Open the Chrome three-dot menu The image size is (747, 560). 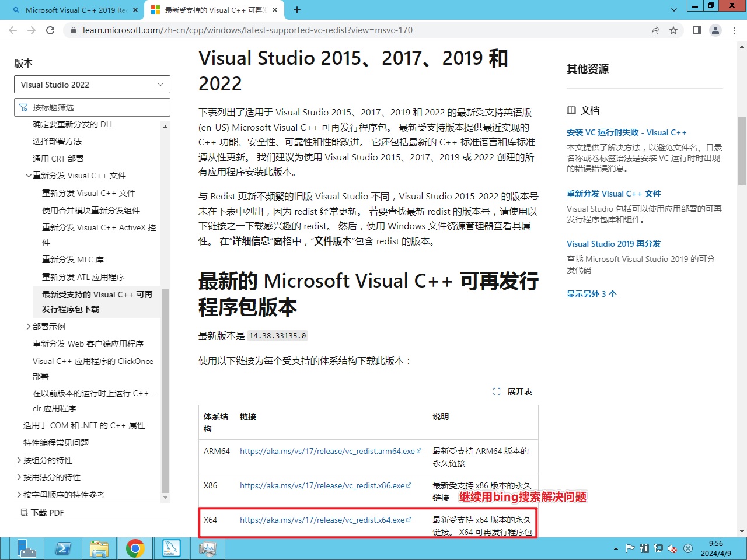point(735,30)
